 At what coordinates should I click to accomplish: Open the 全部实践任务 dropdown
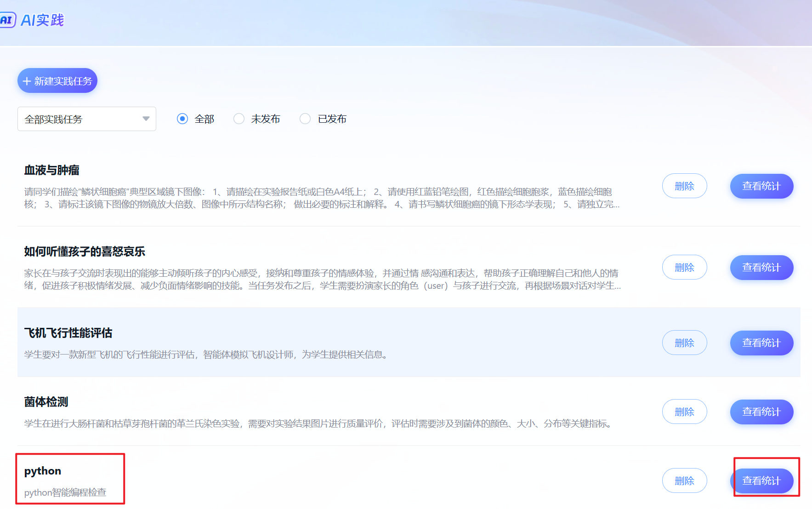click(86, 119)
